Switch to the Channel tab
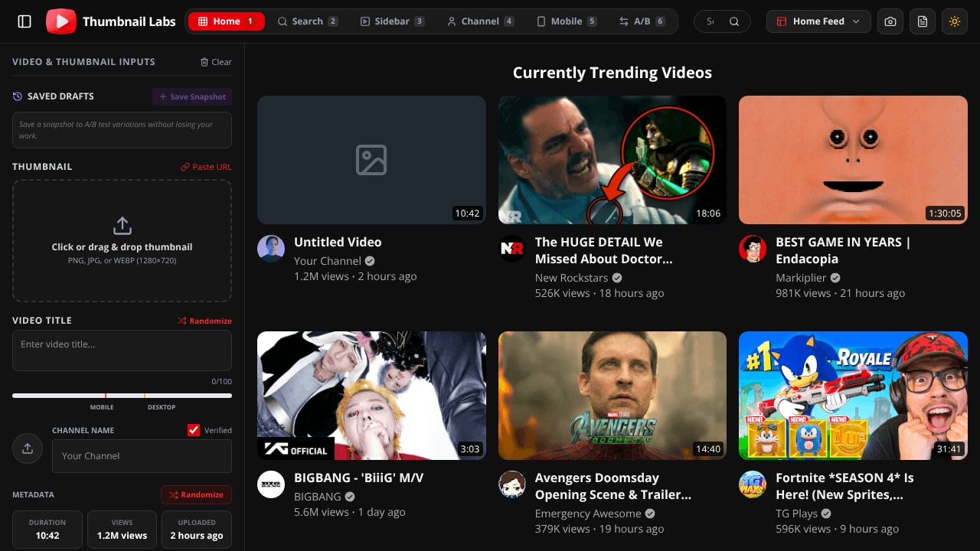980x551 pixels. click(x=480, y=21)
